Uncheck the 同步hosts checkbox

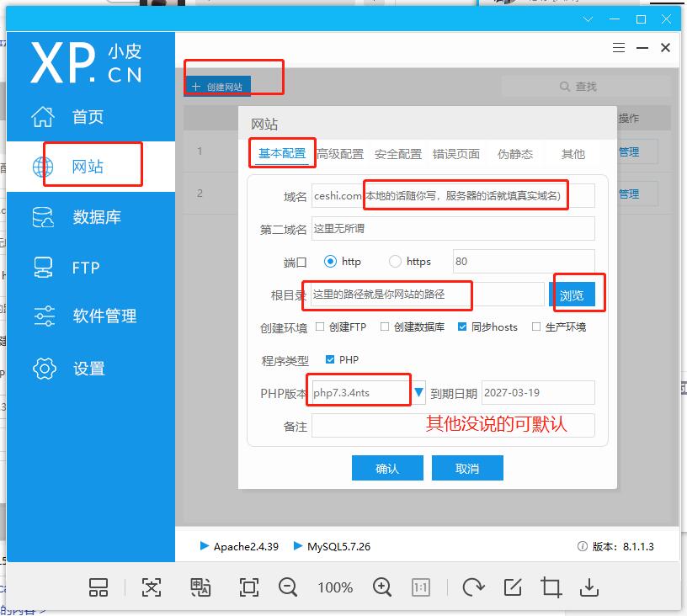[462, 327]
